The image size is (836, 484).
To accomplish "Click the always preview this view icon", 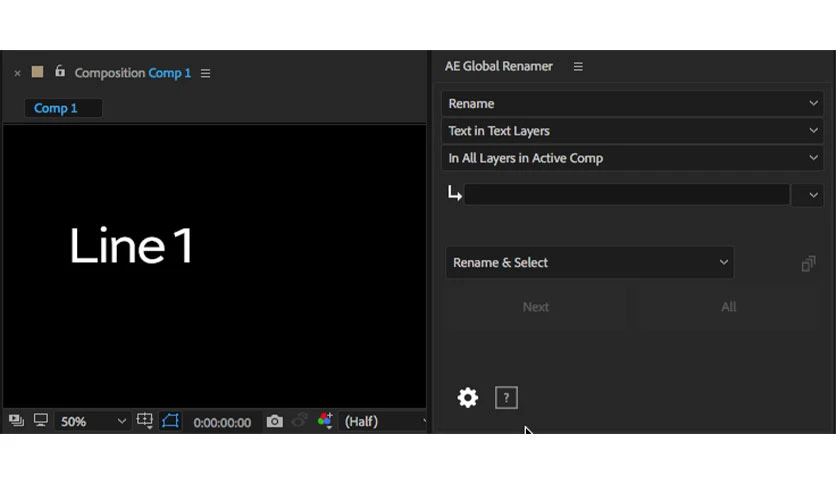I will pyautogui.click(x=16, y=421).
